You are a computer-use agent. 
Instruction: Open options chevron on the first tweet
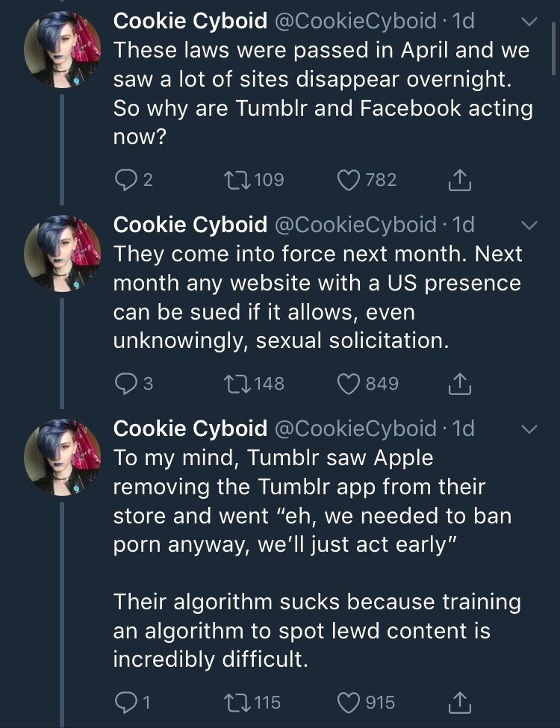coord(529,22)
